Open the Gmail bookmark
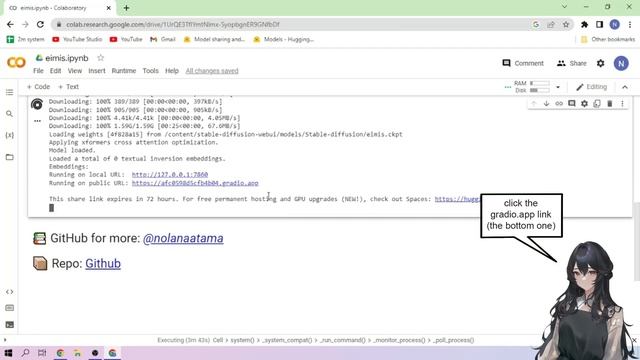The width and height of the screenshot is (640, 360). (163, 39)
